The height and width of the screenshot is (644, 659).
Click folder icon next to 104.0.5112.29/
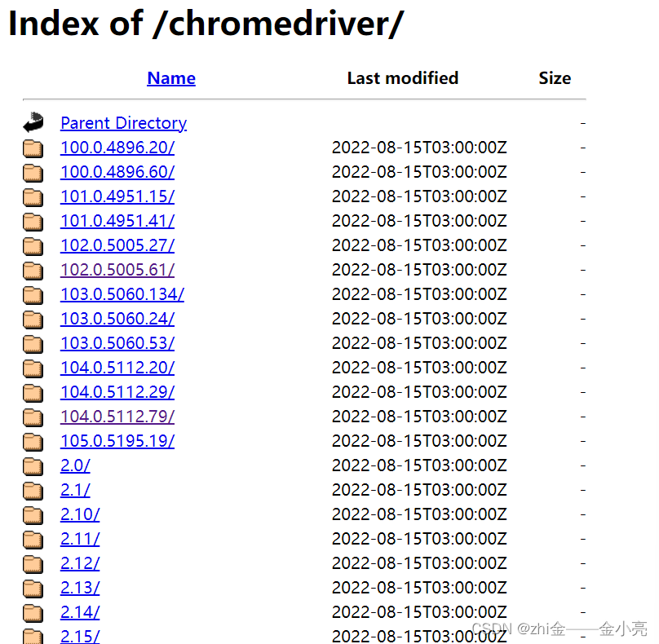tap(33, 392)
